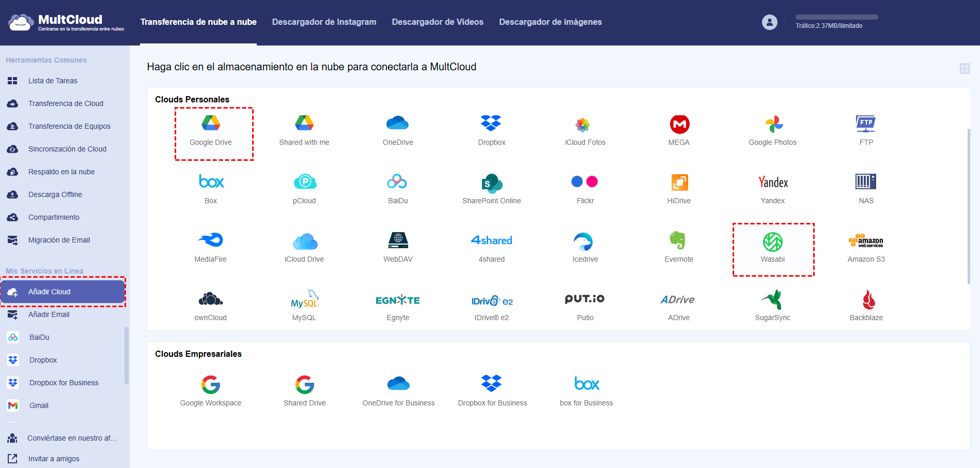Add the OneDrive for Business icon
Screen dimensions: 980x468
point(398,383)
